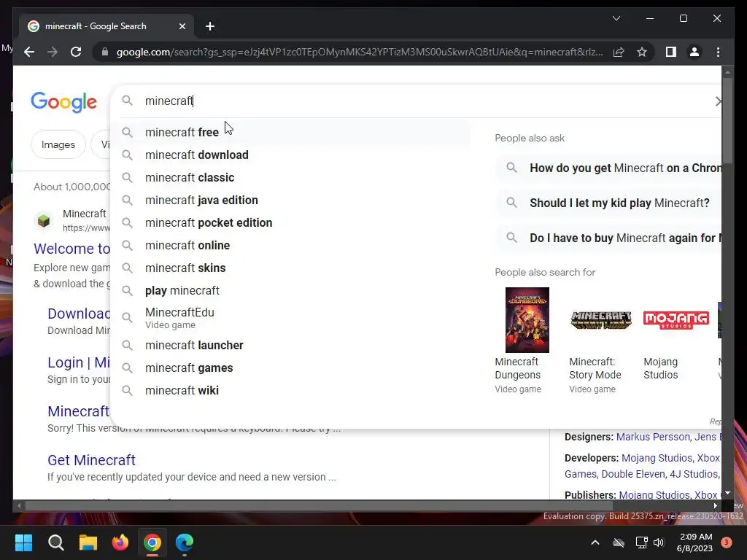Click the scroll down arrow of page scrollbar
Image resolution: width=747 pixels, height=560 pixels.
pos(727,494)
